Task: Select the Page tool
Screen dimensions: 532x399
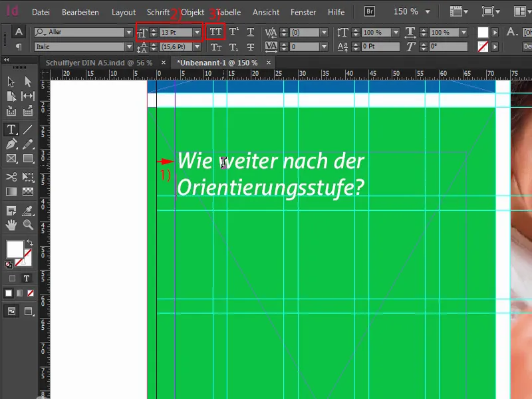Action: tap(11, 96)
